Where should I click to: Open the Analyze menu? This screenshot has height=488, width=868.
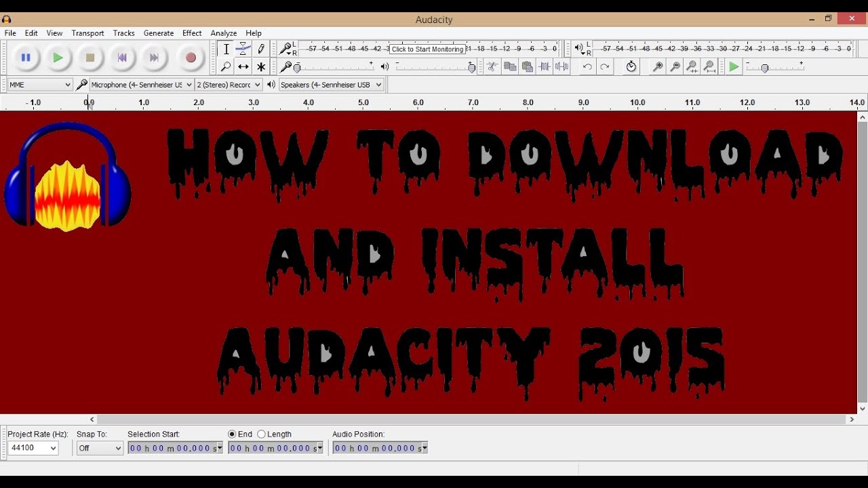224,33
